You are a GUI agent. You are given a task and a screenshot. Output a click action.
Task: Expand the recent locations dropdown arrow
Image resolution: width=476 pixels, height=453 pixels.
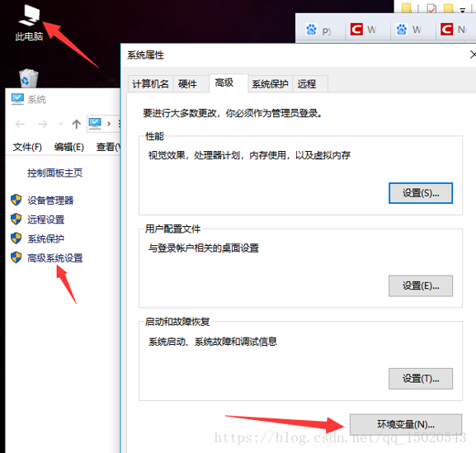[61, 124]
